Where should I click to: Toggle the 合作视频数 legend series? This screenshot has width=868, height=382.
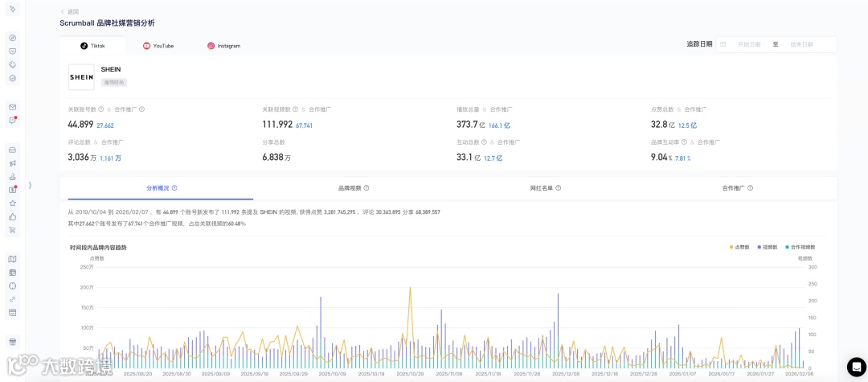pos(800,247)
